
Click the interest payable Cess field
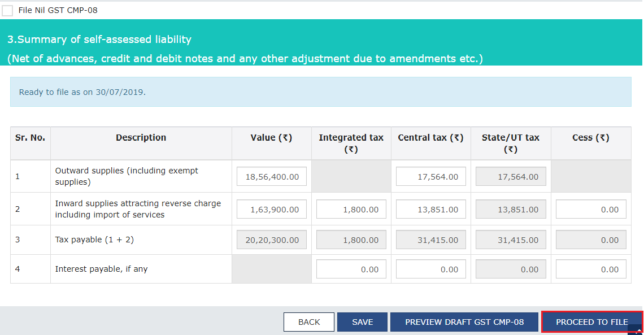pos(590,268)
